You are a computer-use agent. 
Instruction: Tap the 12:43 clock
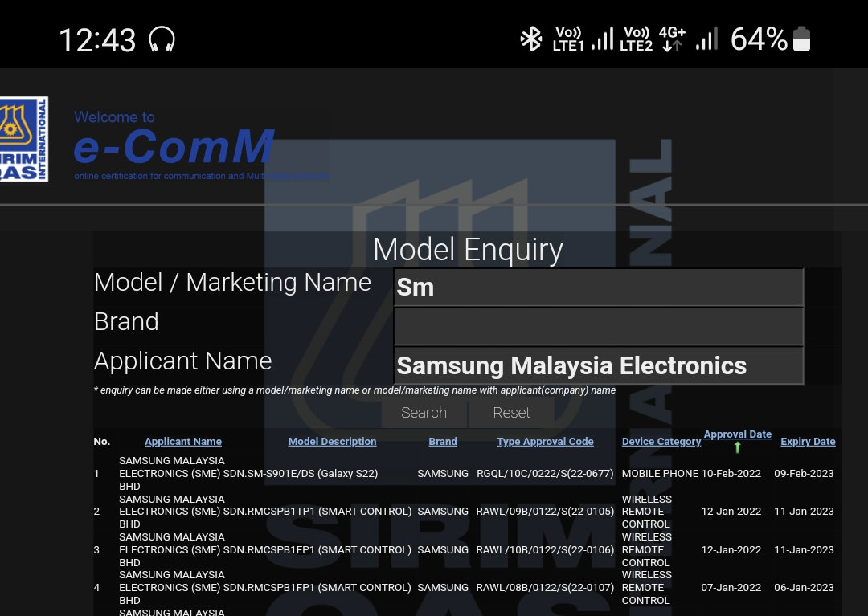97,40
